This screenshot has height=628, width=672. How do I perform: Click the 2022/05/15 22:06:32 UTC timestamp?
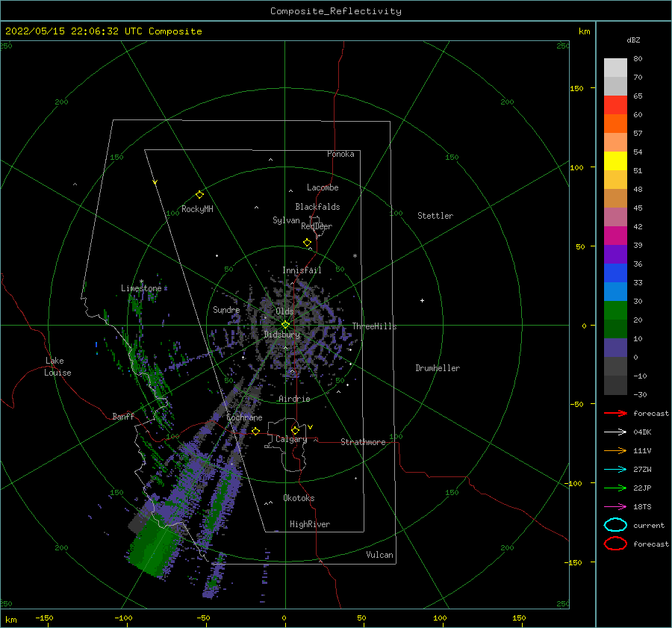(x=104, y=31)
